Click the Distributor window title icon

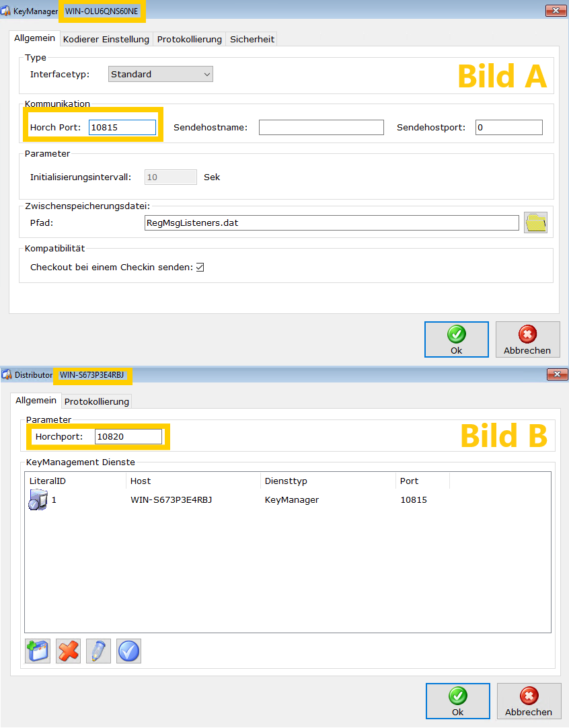[x=6, y=374]
